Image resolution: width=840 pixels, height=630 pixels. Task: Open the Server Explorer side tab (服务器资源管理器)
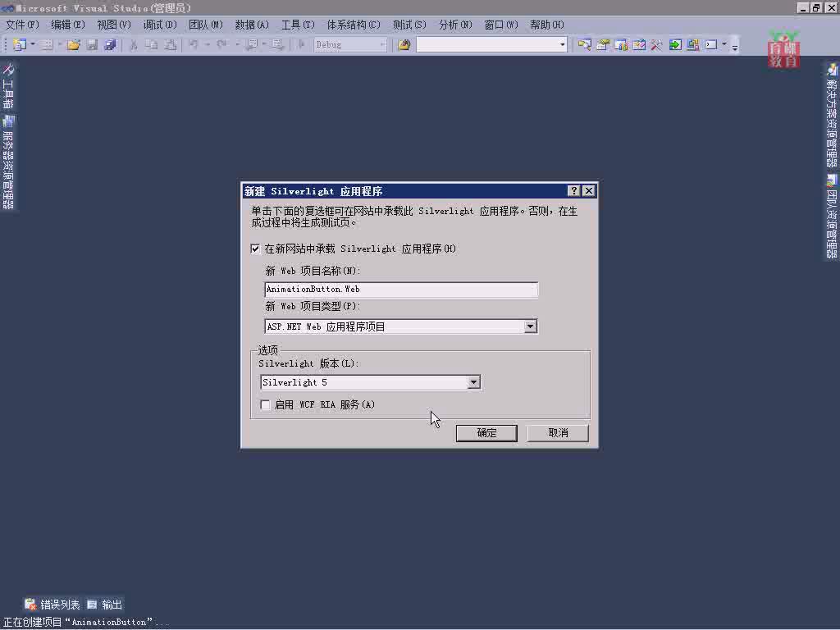tap(8, 162)
